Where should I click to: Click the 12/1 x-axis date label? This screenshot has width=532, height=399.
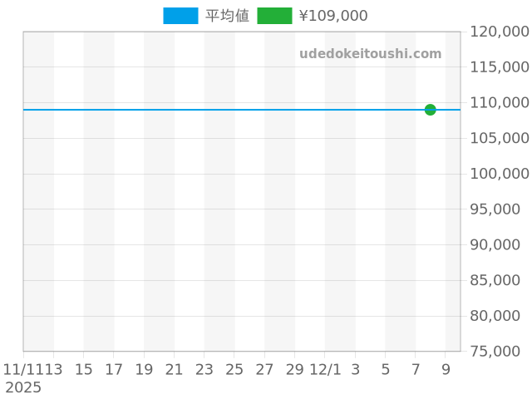[324, 369]
